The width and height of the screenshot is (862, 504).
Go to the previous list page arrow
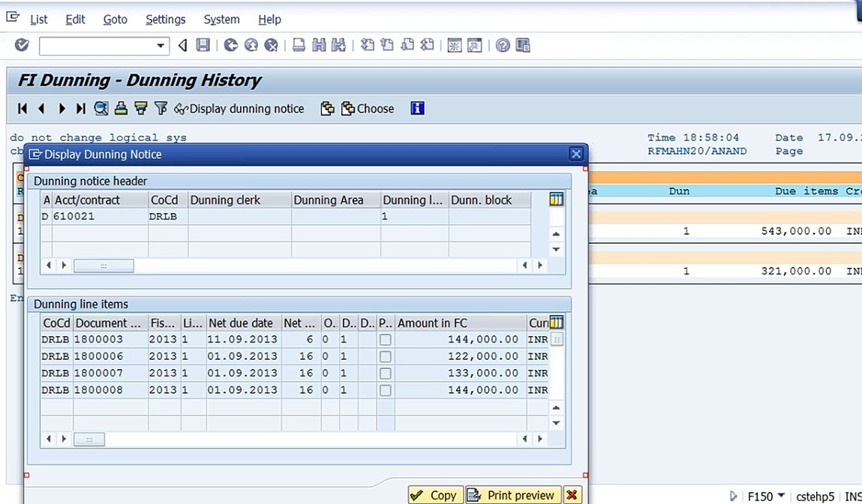[41, 109]
